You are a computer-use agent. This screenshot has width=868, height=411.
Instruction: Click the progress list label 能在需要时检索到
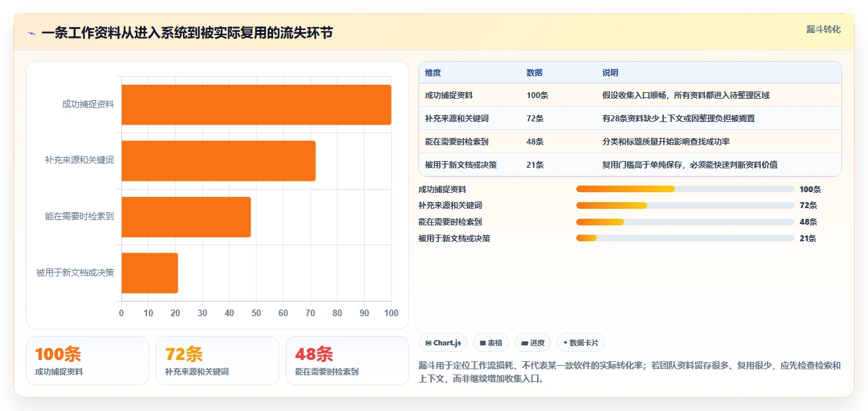(450, 222)
